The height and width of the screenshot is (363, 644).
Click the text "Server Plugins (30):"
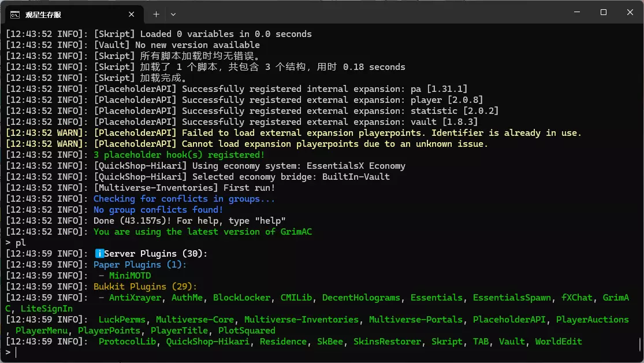156,254
